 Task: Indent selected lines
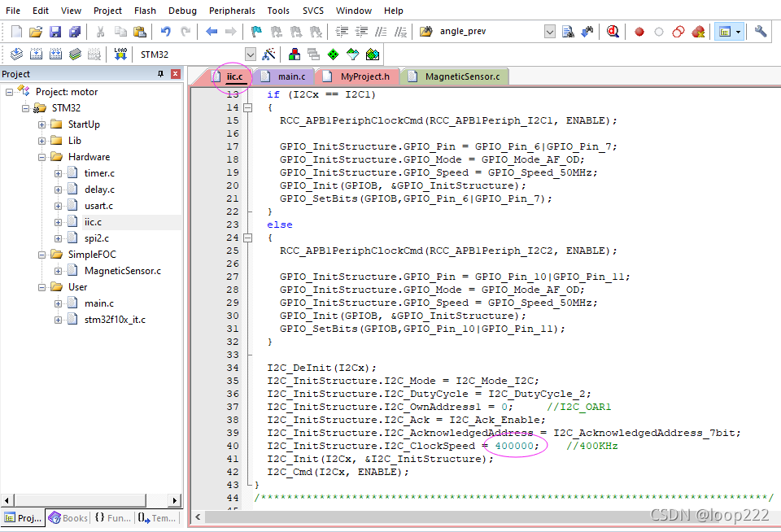click(x=342, y=32)
